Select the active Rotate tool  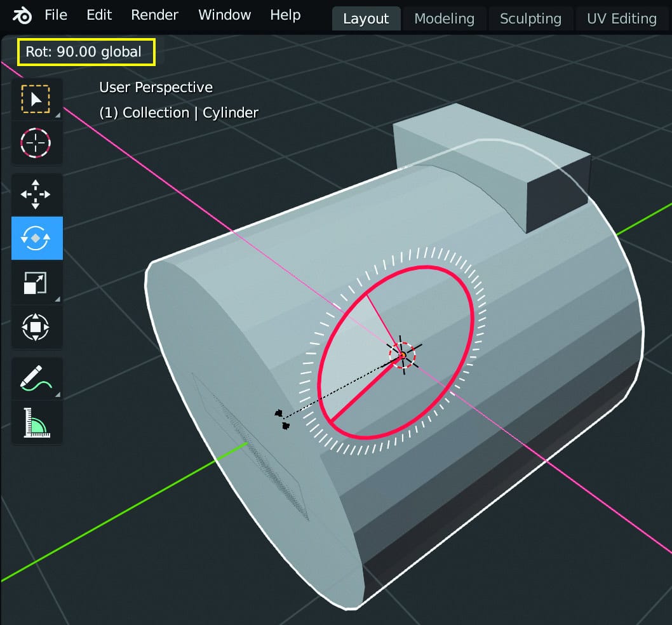click(36, 238)
